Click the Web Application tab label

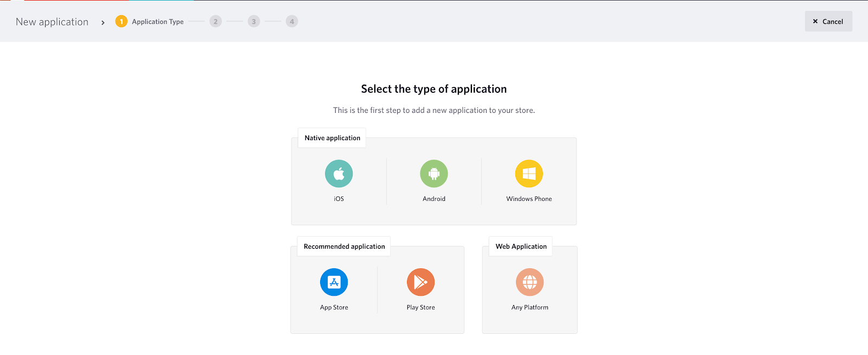click(521, 246)
